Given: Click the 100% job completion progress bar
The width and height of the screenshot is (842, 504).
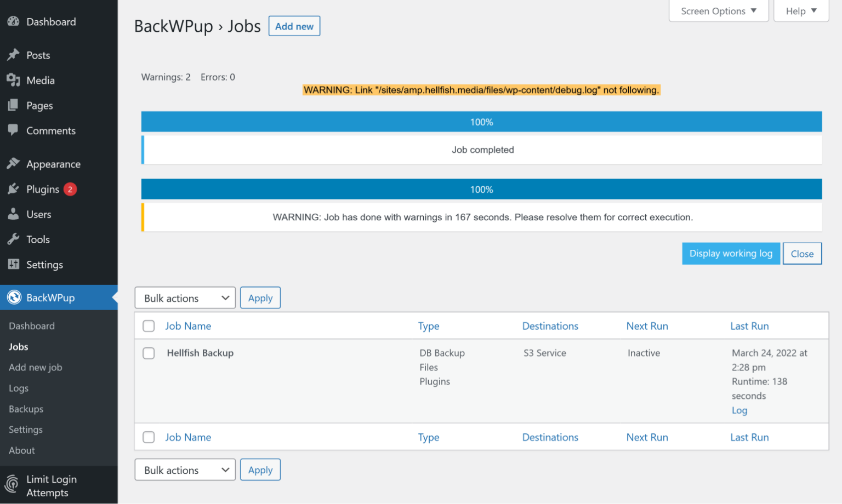Looking at the screenshot, I should (x=481, y=122).
